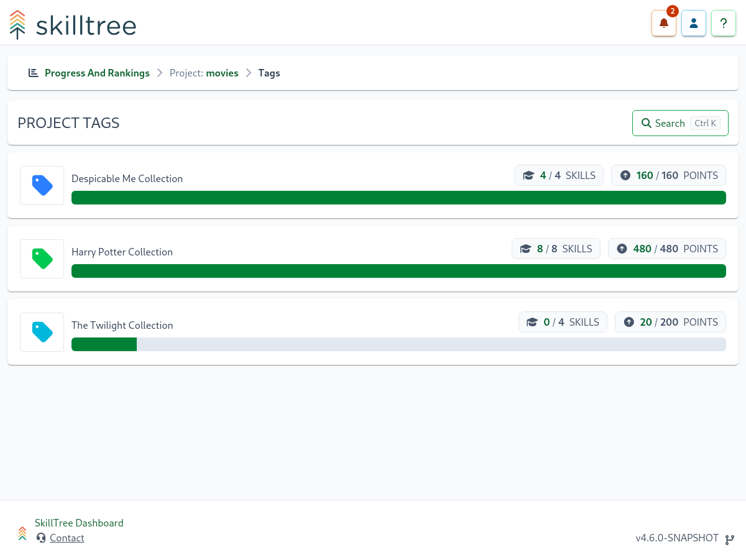Open the Search Ctrl K button
Image resolution: width=746 pixels, height=560 pixels.
[x=680, y=123]
